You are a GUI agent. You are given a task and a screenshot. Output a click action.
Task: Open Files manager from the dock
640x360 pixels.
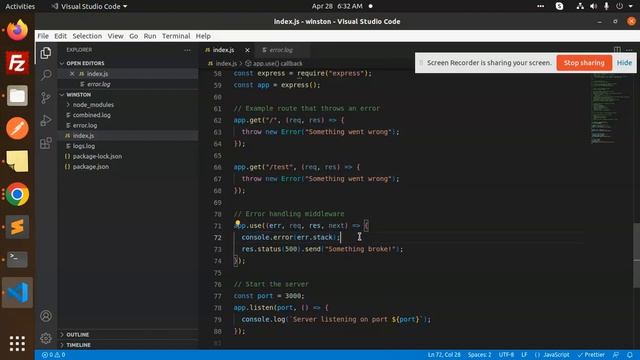pos(17,96)
